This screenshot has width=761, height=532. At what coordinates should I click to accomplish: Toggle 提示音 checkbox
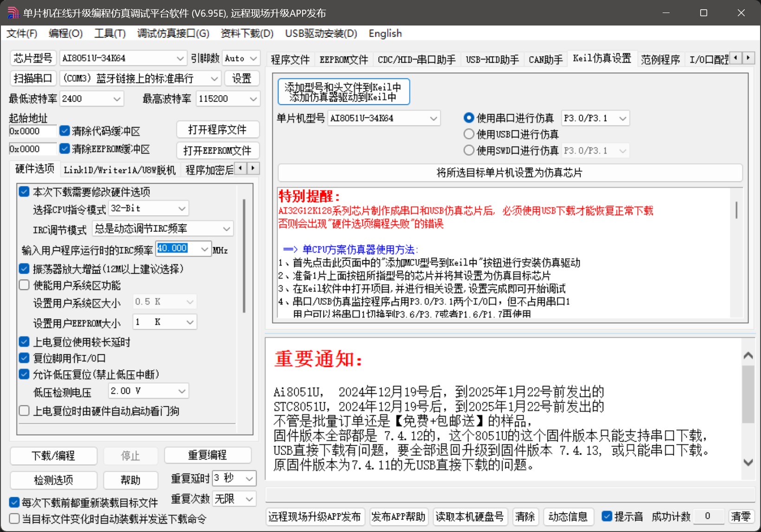tap(606, 516)
